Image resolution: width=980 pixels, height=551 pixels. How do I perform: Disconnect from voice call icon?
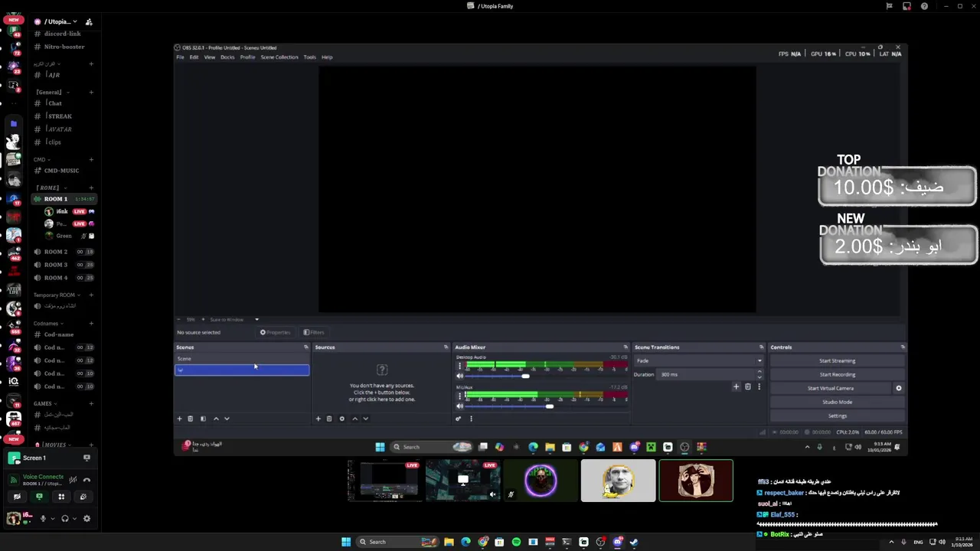tap(87, 480)
